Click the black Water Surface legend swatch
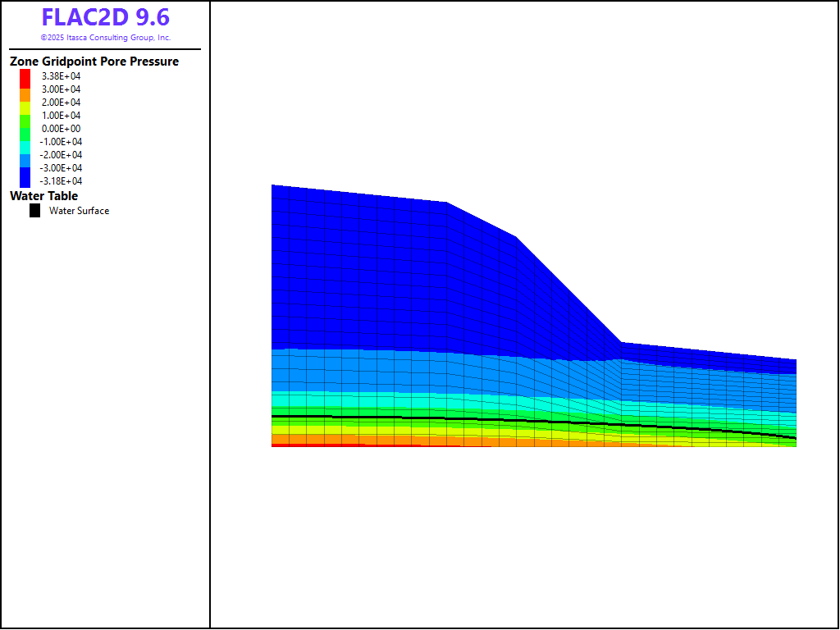Screen dimensions: 840x630 34,211
